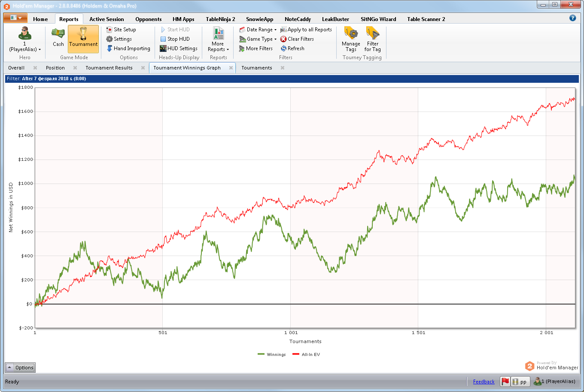Click the All-In EV legend entry

click(x=306, y=355)
